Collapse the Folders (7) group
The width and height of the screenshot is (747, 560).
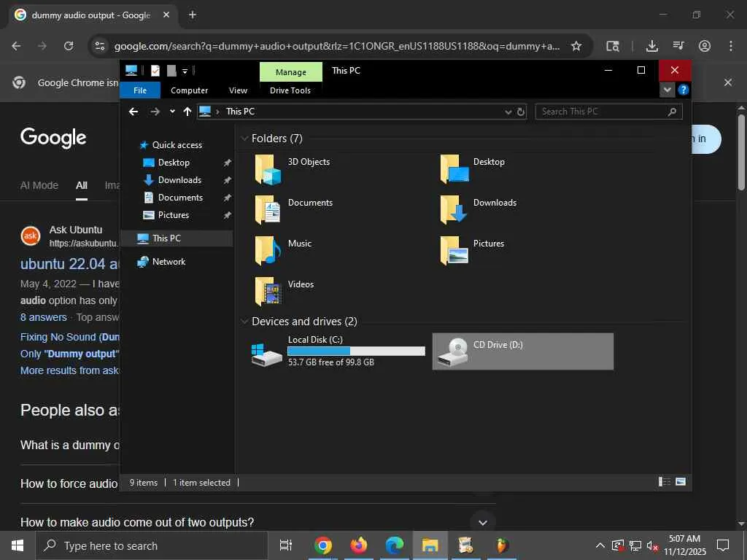[244, 139]
